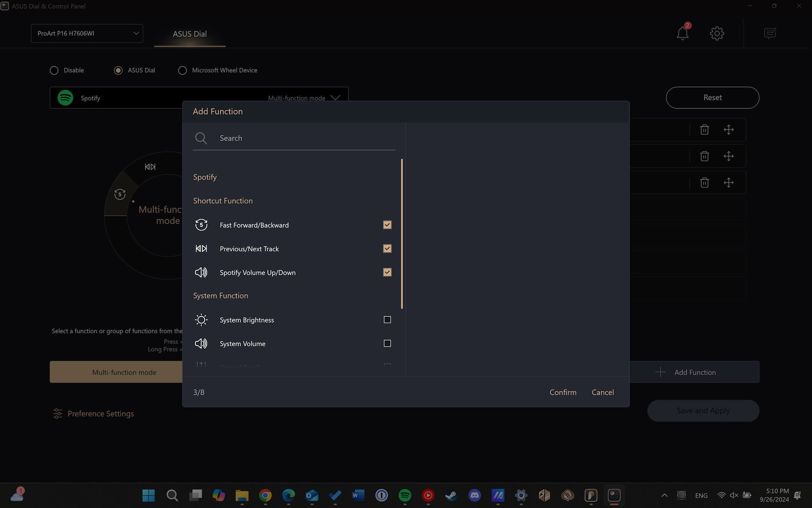Click the System Function category heading

220,295
